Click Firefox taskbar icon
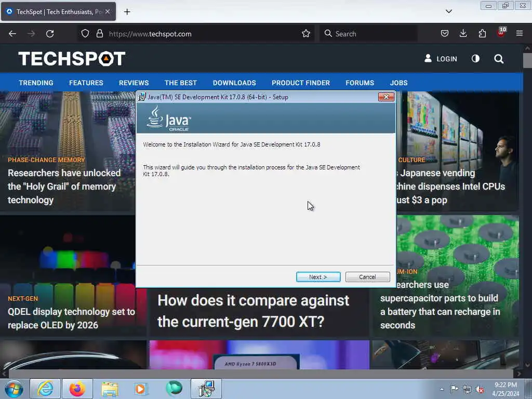 (x=77, y=389)
